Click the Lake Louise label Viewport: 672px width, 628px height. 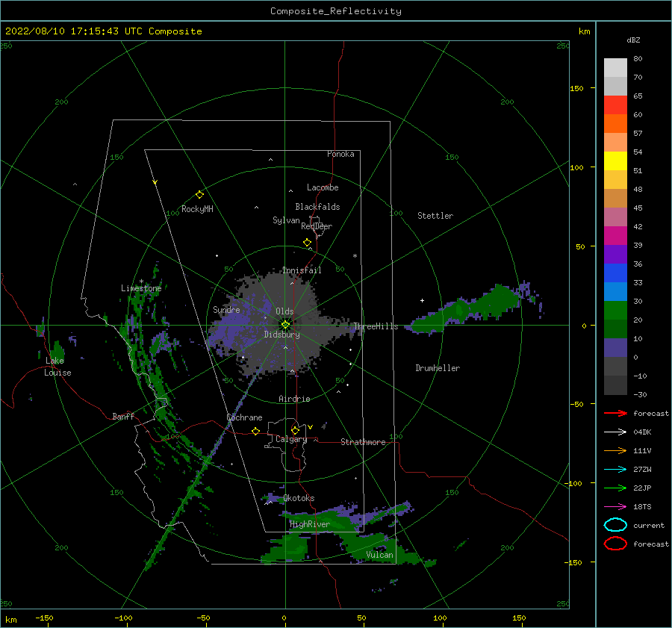point(57,367)
